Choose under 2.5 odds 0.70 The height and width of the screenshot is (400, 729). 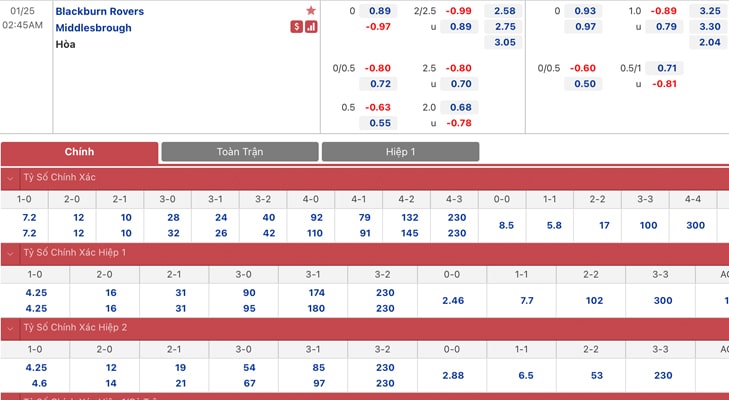pyautogui.click(x=460, y=84)
